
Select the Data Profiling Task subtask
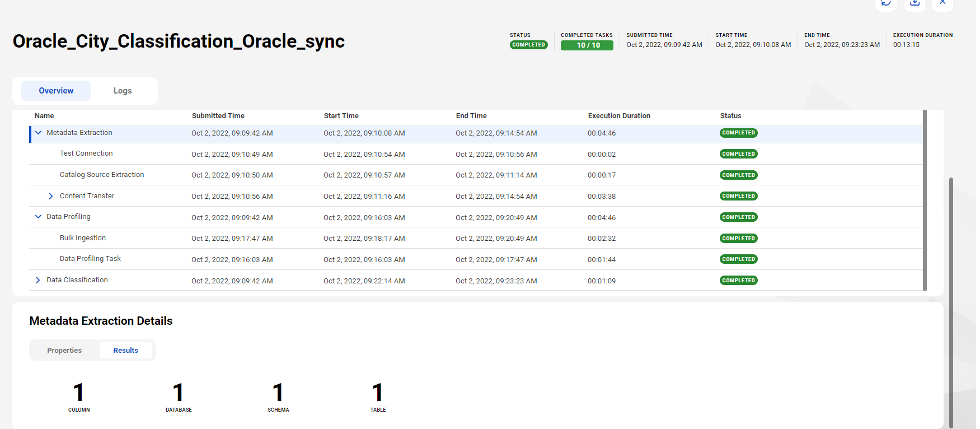[90, 259]
